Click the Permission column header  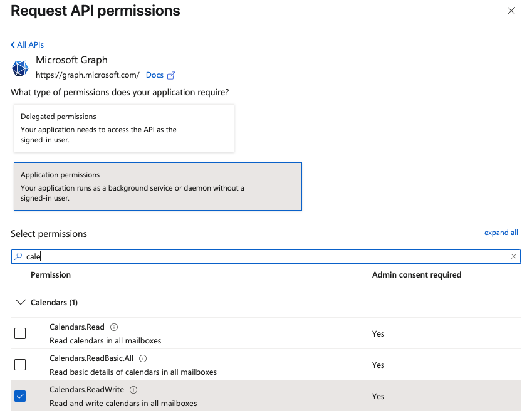point(51,274)
